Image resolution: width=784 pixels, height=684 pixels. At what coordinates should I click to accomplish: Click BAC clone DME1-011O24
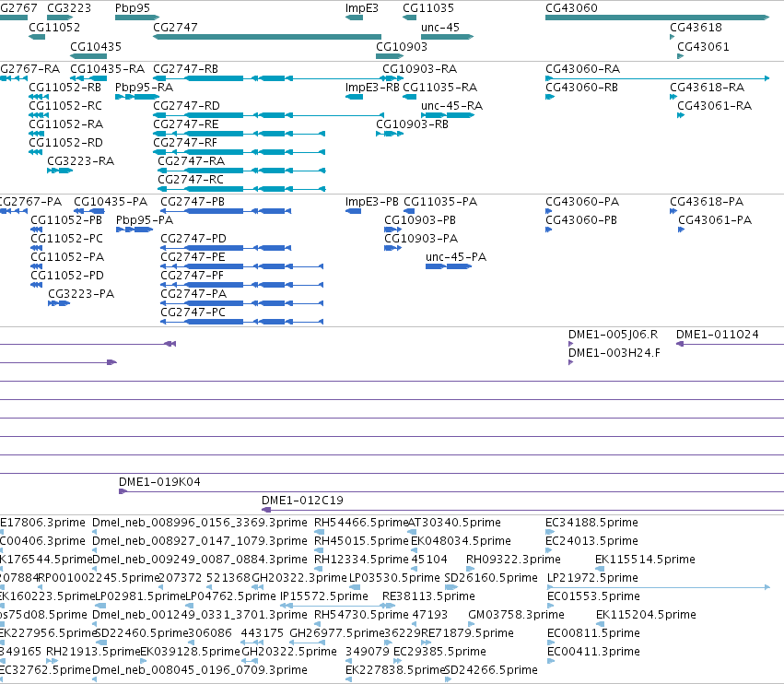[718, 335]
